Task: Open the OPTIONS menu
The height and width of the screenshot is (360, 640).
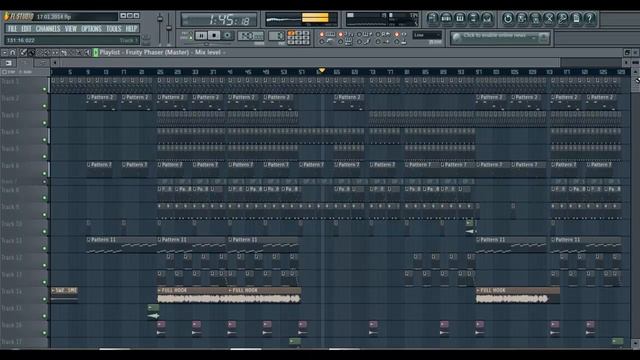Action: point(91,29)
